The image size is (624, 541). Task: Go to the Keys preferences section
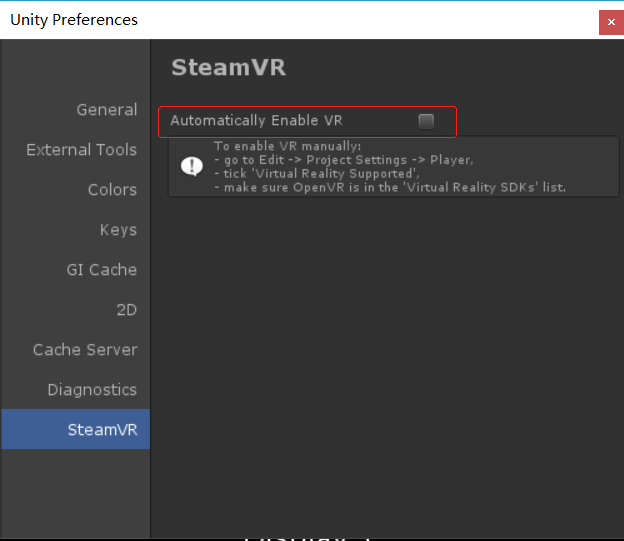click(x=117, y=230)
